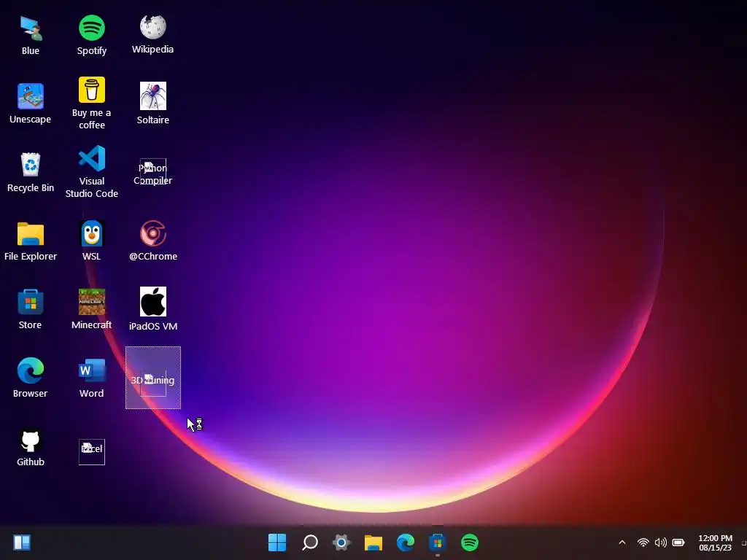Open Wi-Fi network tray icon
The image size is (747, 560).
tap(643, 542)
